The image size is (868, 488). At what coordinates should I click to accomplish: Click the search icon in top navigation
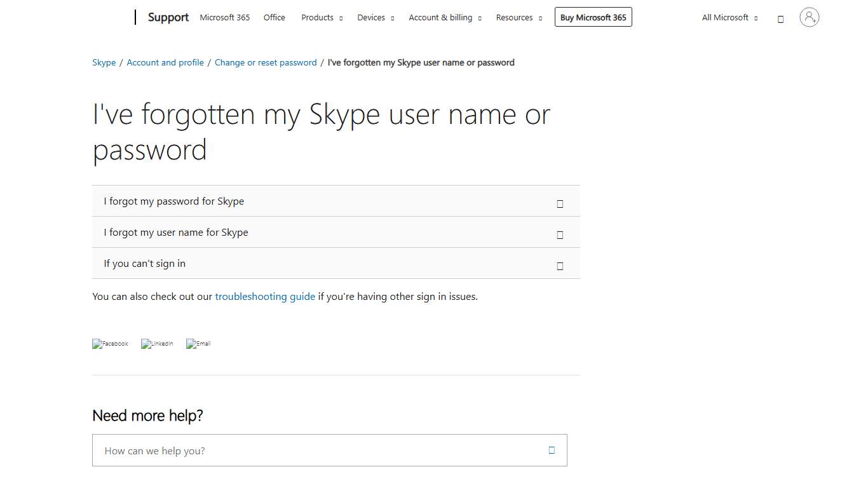pos(780,18)
